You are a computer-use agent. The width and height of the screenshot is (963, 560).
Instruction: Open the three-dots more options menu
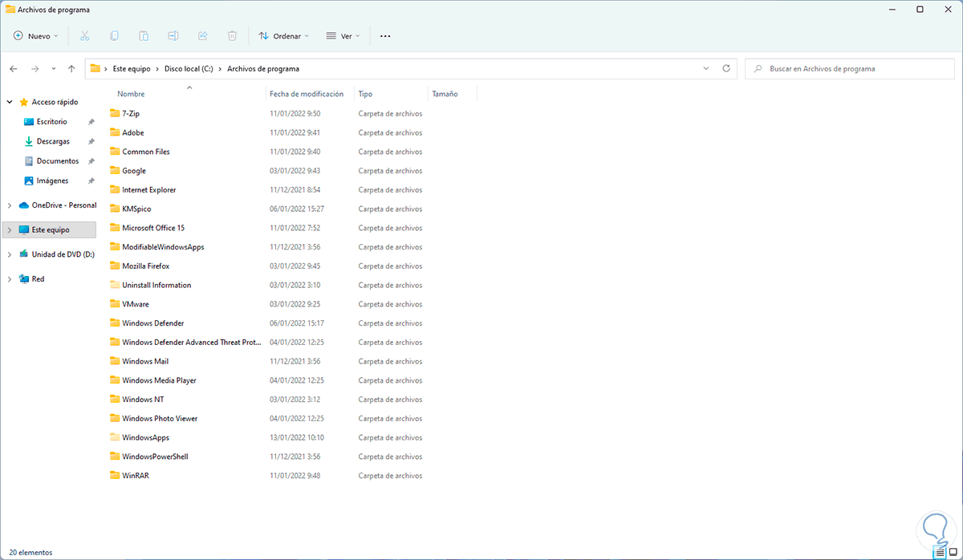pyautogui.click(x=385, y=36)
